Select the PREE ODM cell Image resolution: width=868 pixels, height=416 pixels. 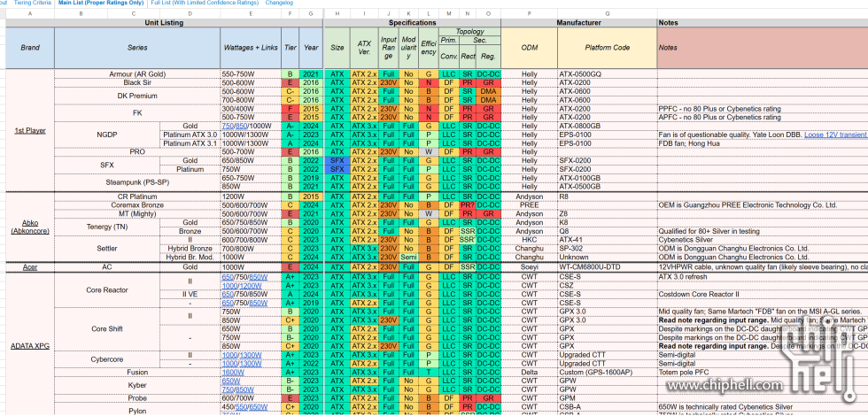pyautogui.click(x=530, y=205)
